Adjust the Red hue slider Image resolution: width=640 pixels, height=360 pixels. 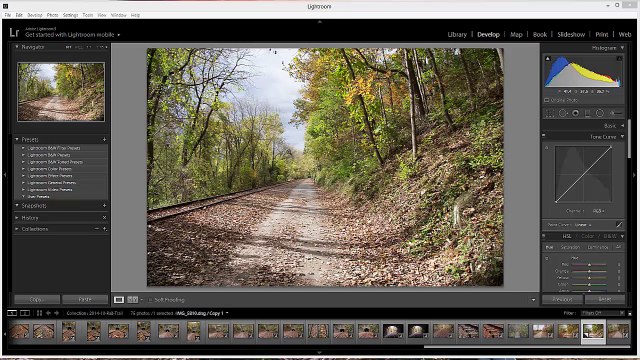coord(589,265)
